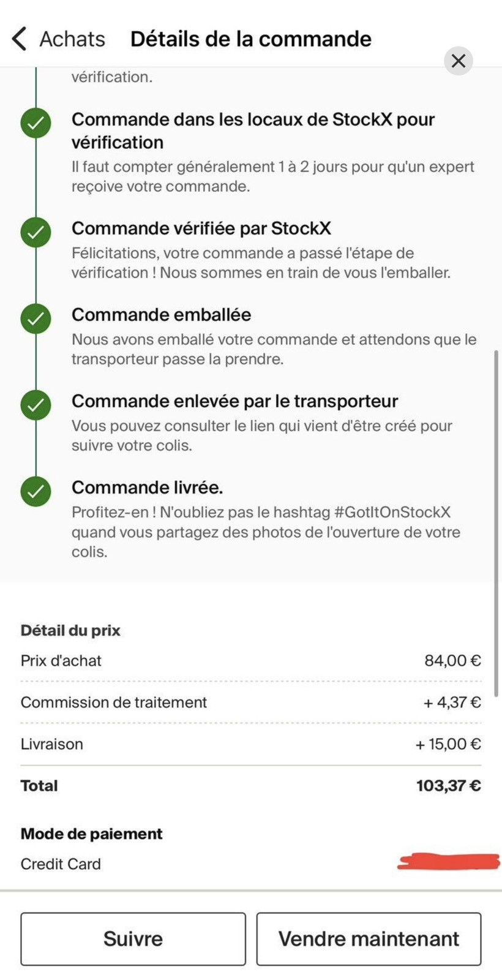Screen dimensions: 502x980
Task: Tap green checkmark next to Commande emballée
Action: [36, 319]
